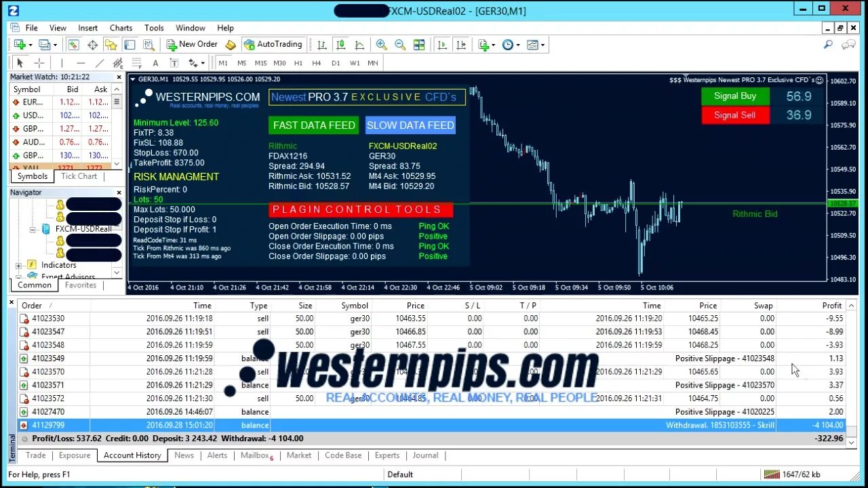Screen dimensions: 868x488
Task: Click the New Order button
Action: [193, 45]
